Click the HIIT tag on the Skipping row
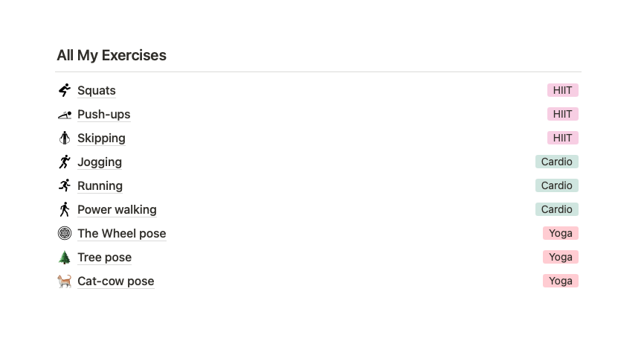This screenshot has width=644, height=350. click(562, 138)
